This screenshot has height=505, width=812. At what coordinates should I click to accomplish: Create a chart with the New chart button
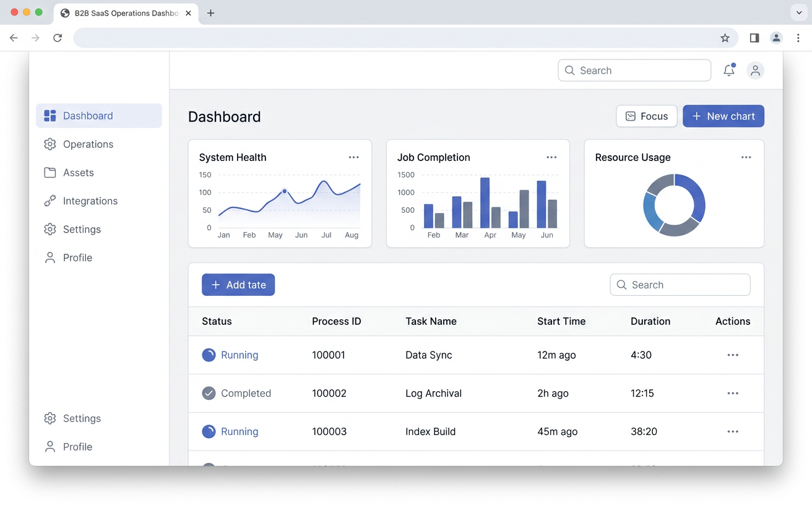click(x=723, y=116)
